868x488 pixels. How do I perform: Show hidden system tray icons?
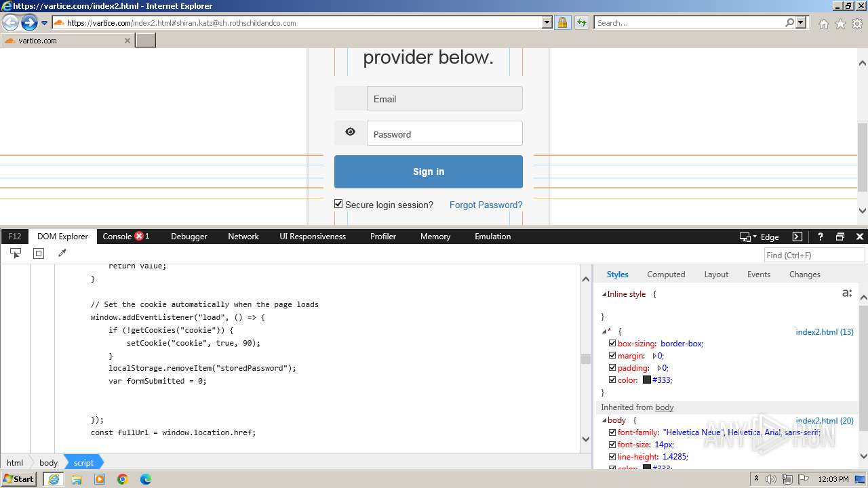pos(756,479)
